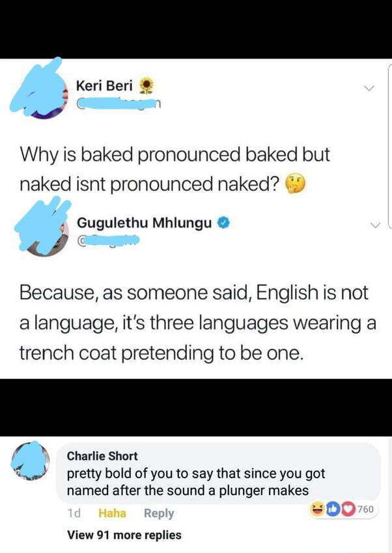This screenshot has width=392, height=553.
Task: Open the Keri Beri display name link
Action: click(104, 86)
